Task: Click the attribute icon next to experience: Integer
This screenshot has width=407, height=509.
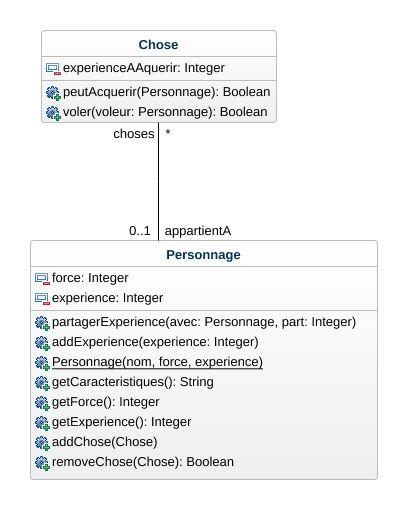Action: click(x=42, y=299)
